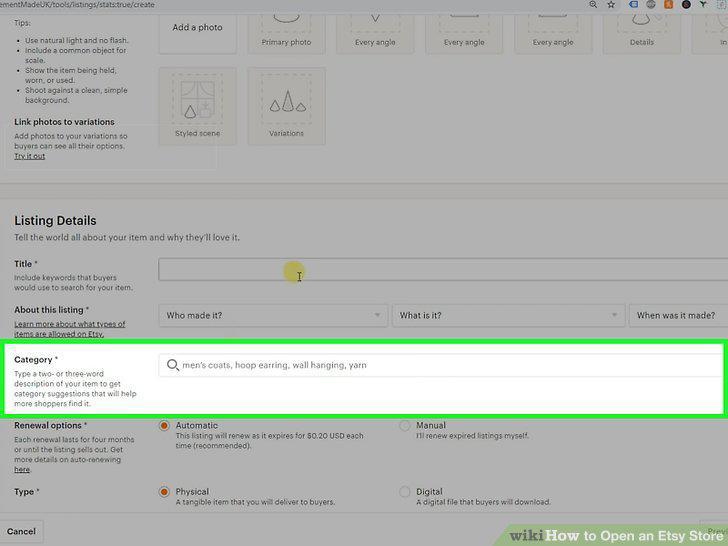This screenshot has height=546, width=728.
Task: Click the zoom magnifier icon in address bar
Action: pyautogui.click(x=593, y=4)
